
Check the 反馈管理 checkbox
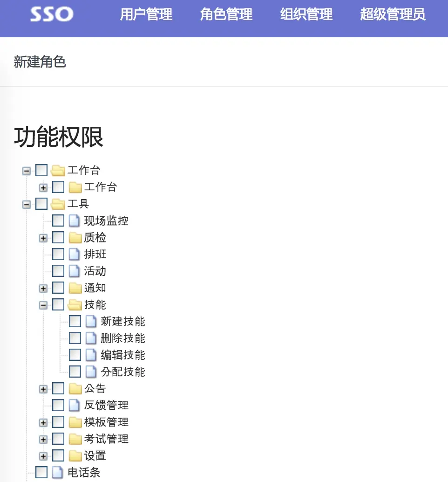click(58, 405)
